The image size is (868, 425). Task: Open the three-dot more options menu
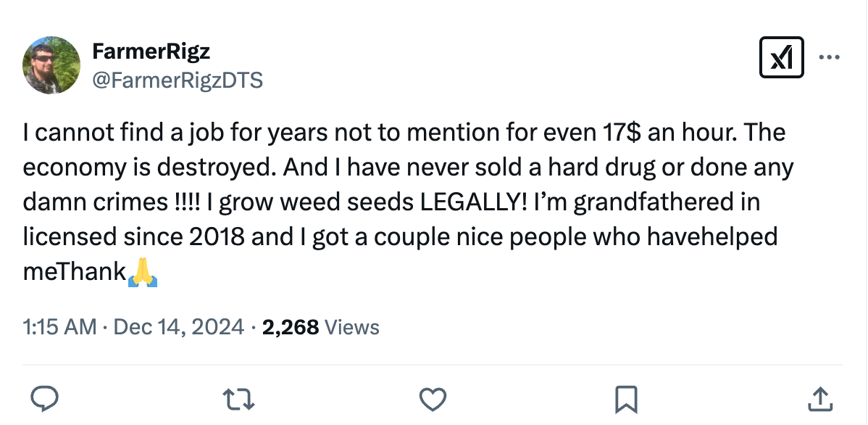pyautogui.click(x=830, y=56)
